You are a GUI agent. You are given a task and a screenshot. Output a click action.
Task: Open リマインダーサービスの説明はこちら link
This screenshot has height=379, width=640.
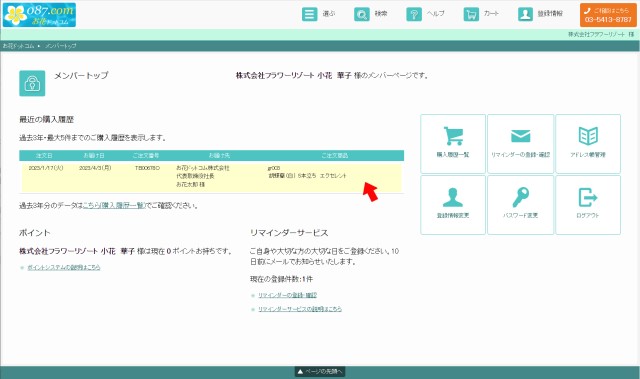pyautogui.click(x=300, y=309)
